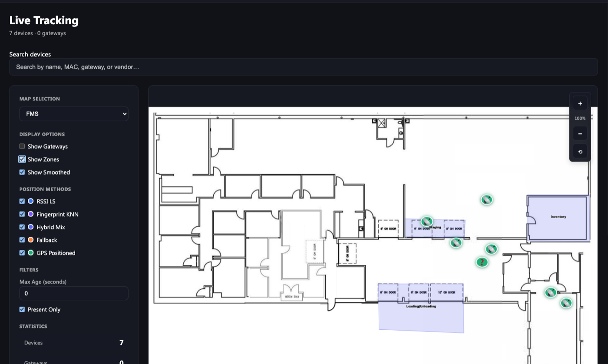608x364 pixels.
Task: Select the device marker inside the Staging zone
Action: click(427, 222)
